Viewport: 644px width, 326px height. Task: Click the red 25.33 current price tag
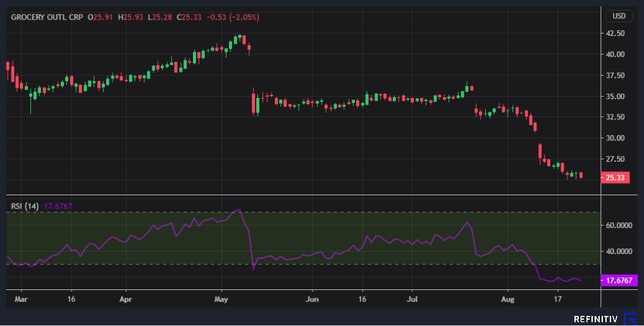(x=615, y=178)
